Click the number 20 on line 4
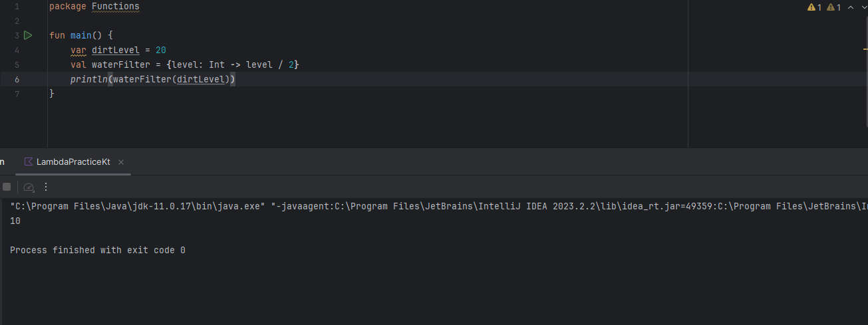Viewport: 868px width, 325px height. point(160,50)
